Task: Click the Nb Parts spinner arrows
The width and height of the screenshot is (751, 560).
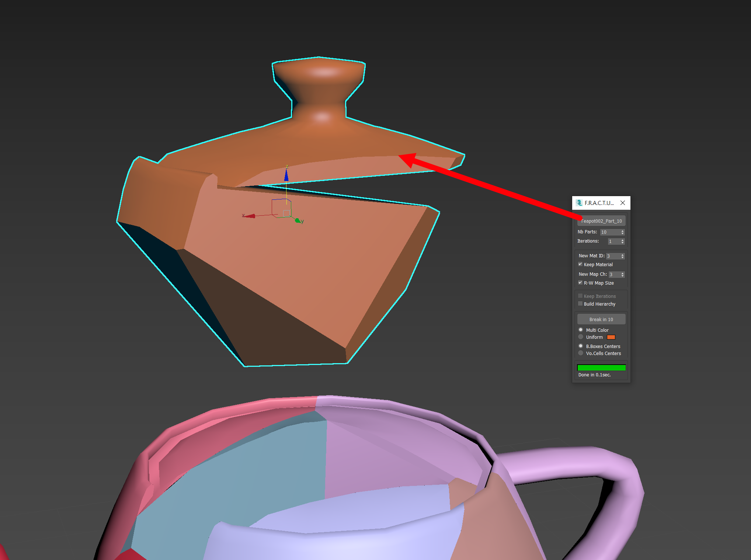Action: (623, 232)
